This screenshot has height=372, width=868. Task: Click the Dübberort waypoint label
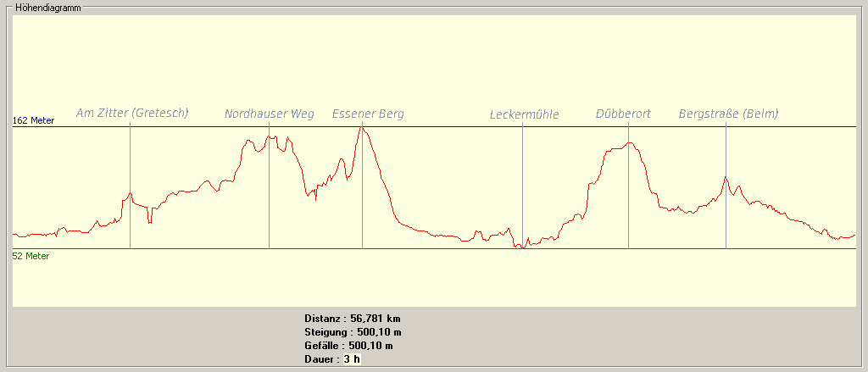click(623, 114)
